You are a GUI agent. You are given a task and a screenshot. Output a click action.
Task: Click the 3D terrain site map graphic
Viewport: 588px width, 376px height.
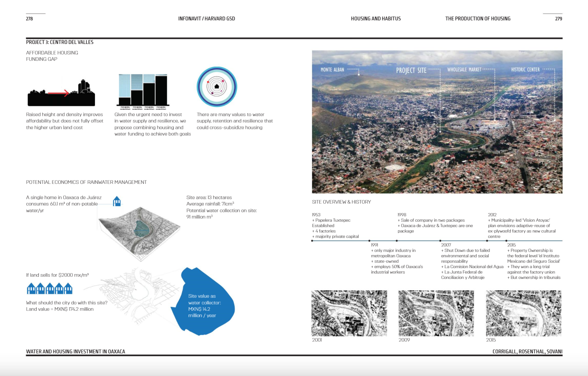[140, 232]
